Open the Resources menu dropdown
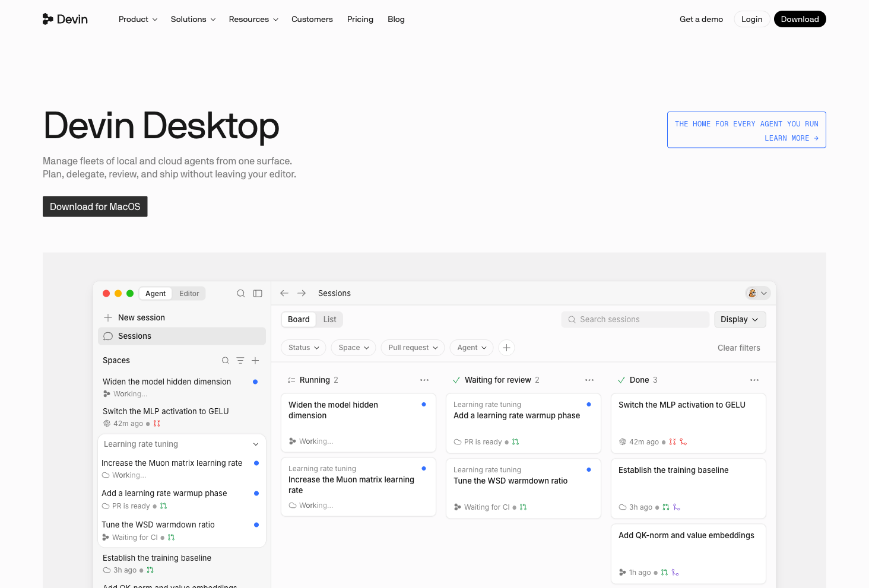 253,19
